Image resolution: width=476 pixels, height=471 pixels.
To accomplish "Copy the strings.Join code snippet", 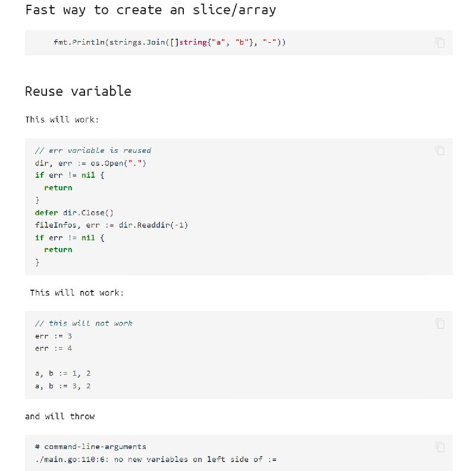I will [x=440, y=42].
